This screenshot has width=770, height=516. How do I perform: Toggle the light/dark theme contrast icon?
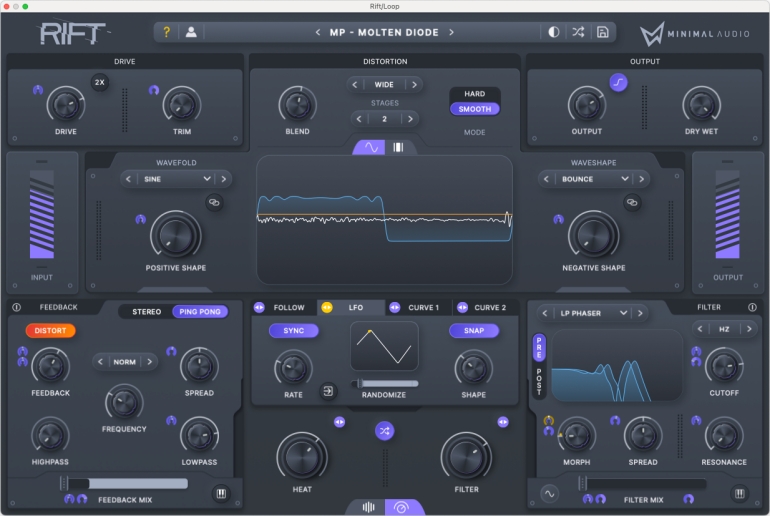(554, 32)
